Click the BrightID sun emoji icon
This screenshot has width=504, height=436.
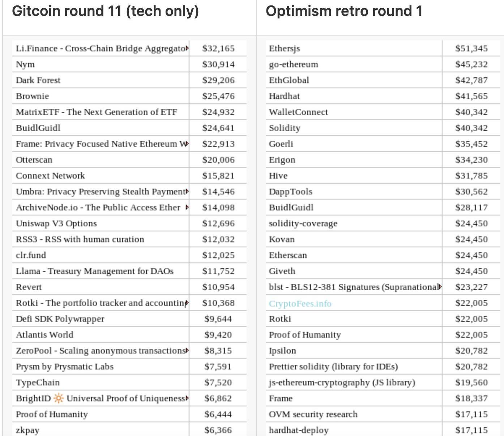pos(58,398)
